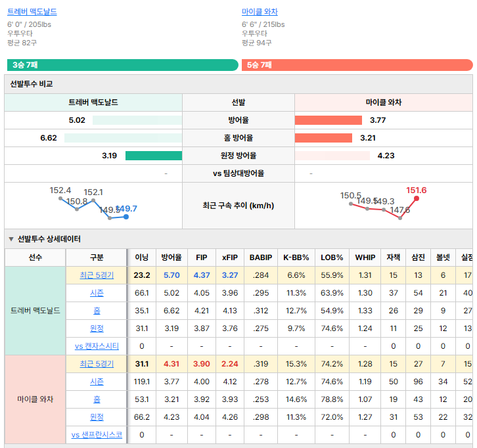Screen dimensions: 477x448
Task: Click the green 3승 7패 record bar
Action: coord(123,65)
